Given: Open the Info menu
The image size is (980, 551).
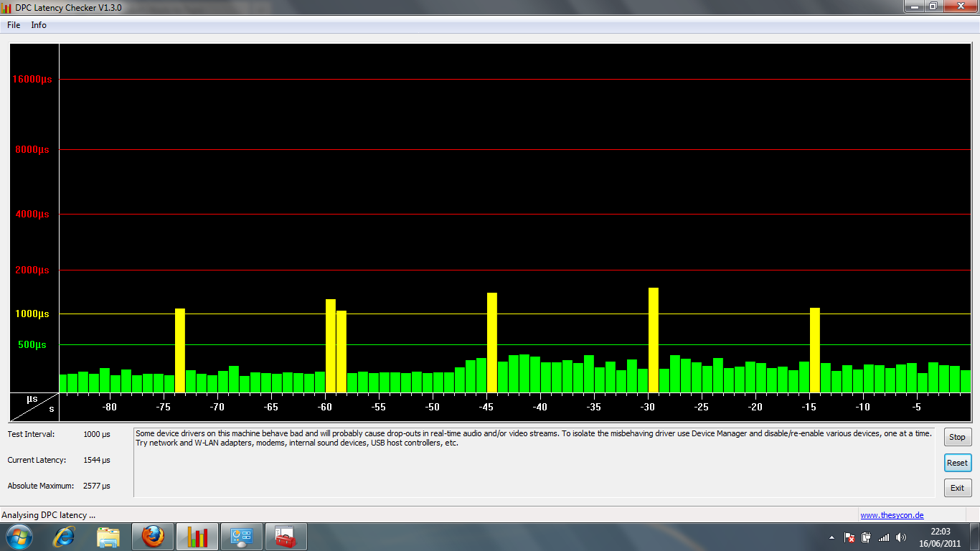Looking at the screenshot, I should pyautogui.click(x=39, y=25).
